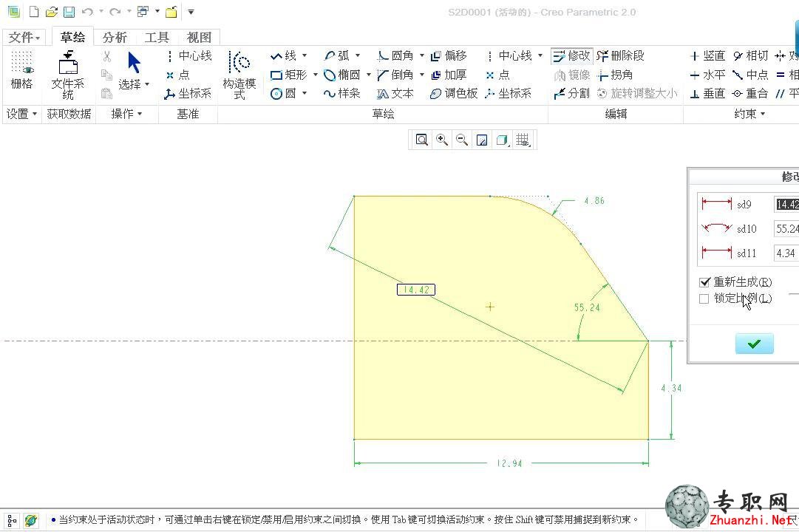The image size is (799, 532).
Task: Activate the Select (选择) arrow tool
Action: [x=134, y=71]
